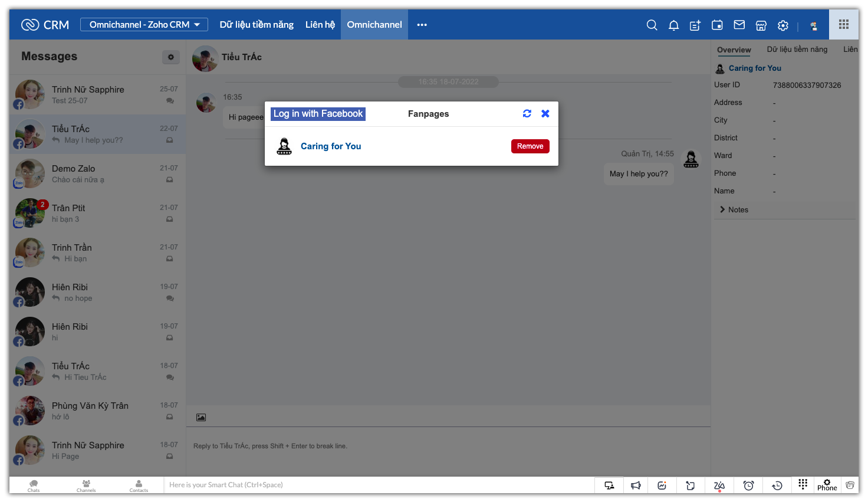This screenshot has width=868, height=502.
Task: Remove the Caring for You fanpage
Action: tap(530, 146)
